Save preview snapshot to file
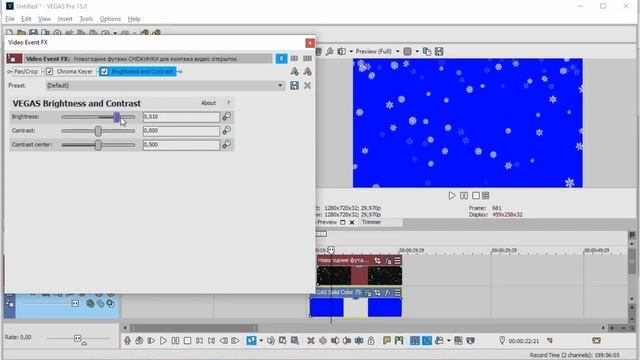 [x=439, y=51]
